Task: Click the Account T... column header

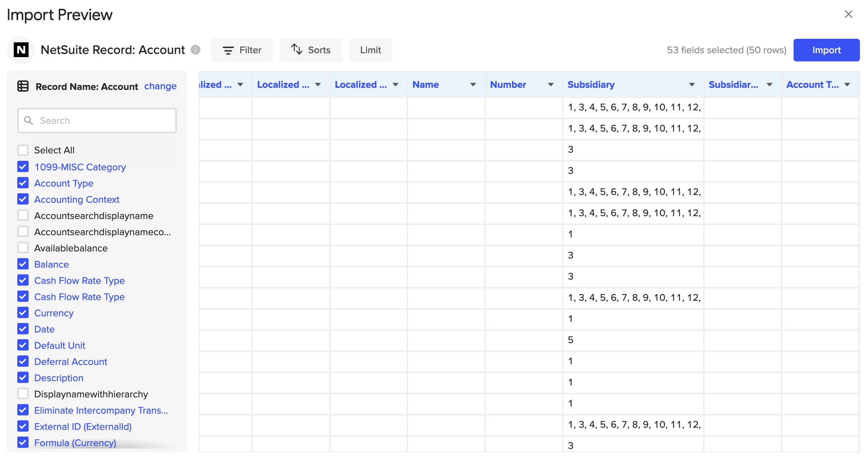Action: pos(820,85)
